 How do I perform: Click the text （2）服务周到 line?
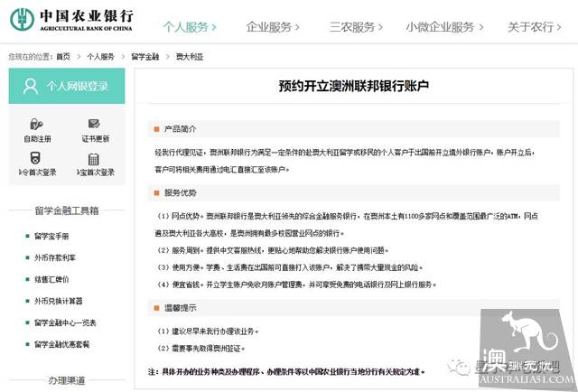click(272, 250)
